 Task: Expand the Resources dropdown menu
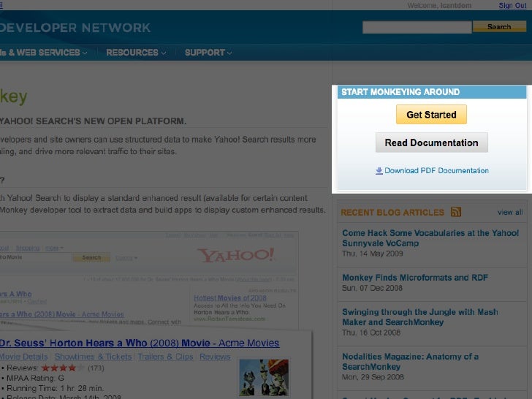[136, 53]
